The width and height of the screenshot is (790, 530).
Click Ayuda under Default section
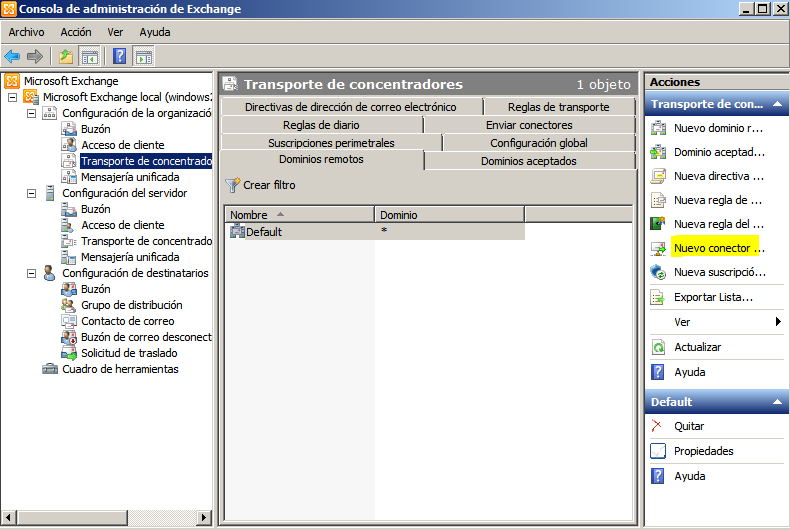point(690,476)
